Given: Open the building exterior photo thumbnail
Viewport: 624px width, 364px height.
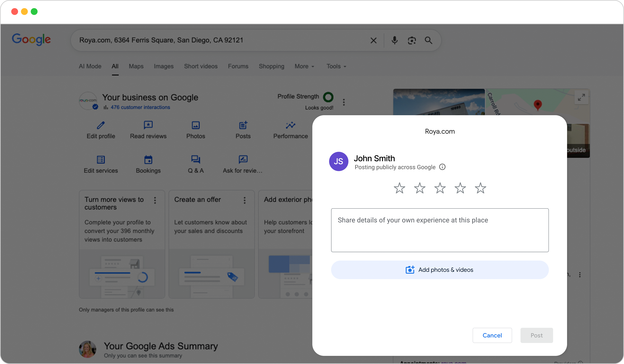Looking at the screenshot, I should click(439, 102).
